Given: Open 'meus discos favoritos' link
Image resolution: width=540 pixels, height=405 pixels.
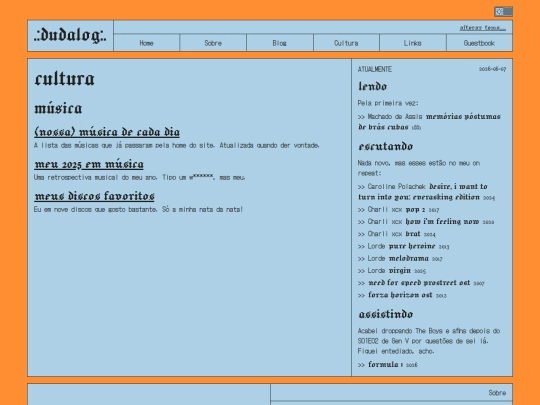Looking at the screenshot, I should [94, 196].
